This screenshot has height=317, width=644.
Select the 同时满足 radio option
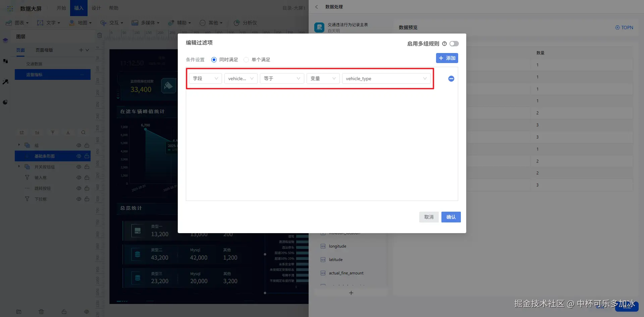[214, 60]
